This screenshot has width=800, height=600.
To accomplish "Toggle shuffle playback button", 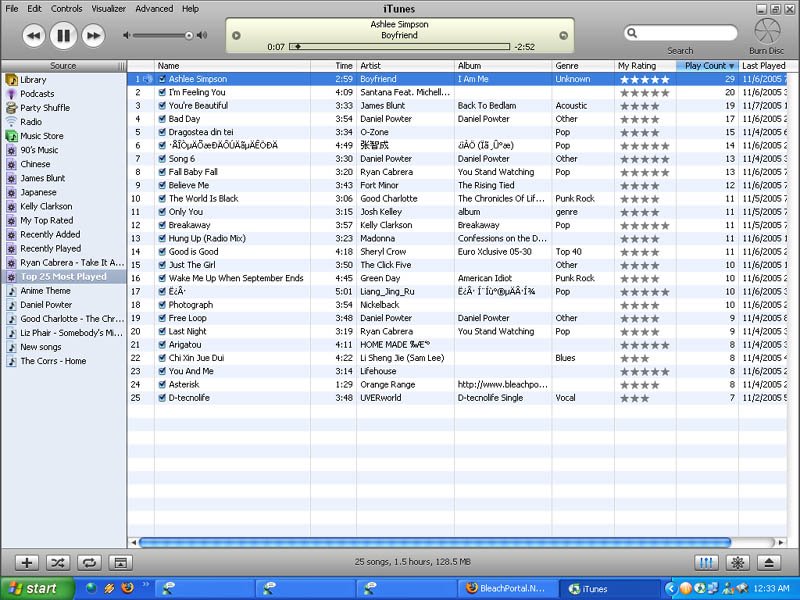I will click(x=58, y=563).
